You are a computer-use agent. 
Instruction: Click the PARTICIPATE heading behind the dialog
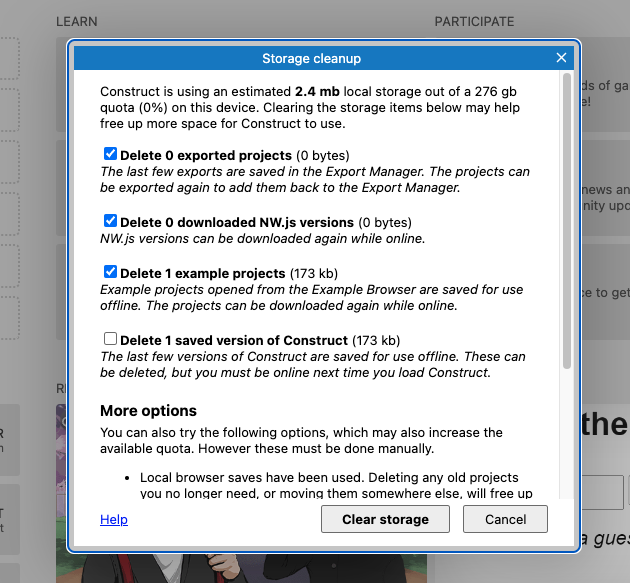(474, 21)
